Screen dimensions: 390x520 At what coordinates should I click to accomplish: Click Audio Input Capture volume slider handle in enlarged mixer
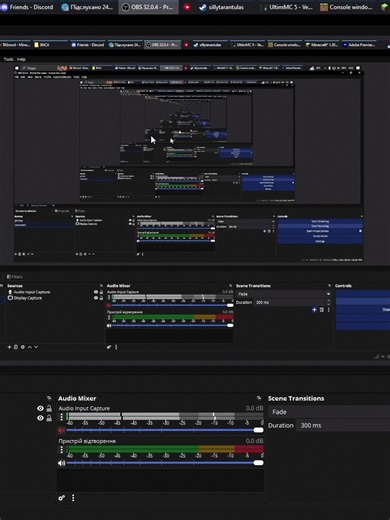[258, 430]
